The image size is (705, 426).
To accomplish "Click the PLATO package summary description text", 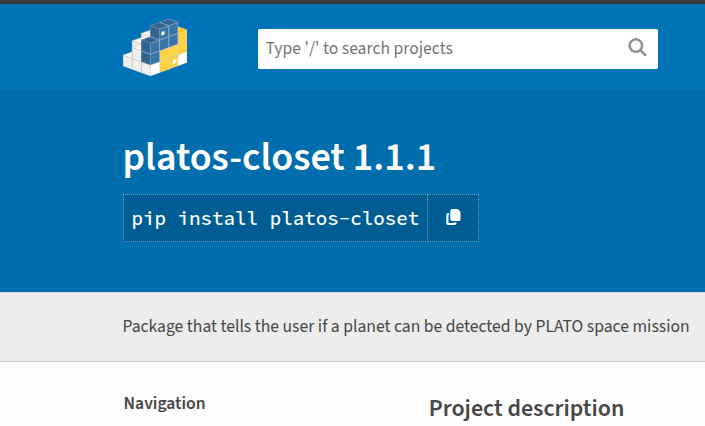I will pyautogui.click(x=406, y=326).
